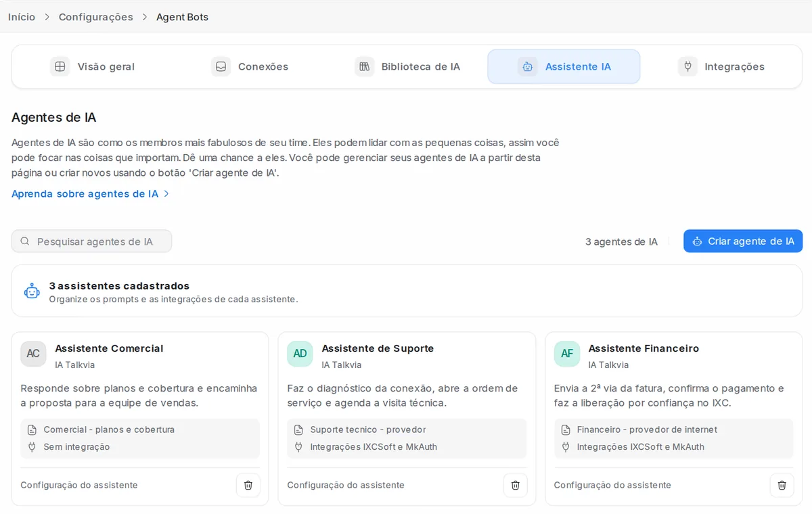The width and height of the screenshot is (812, 514).
Task: Click the Assistente Comercial title
Action: (109, 348)
